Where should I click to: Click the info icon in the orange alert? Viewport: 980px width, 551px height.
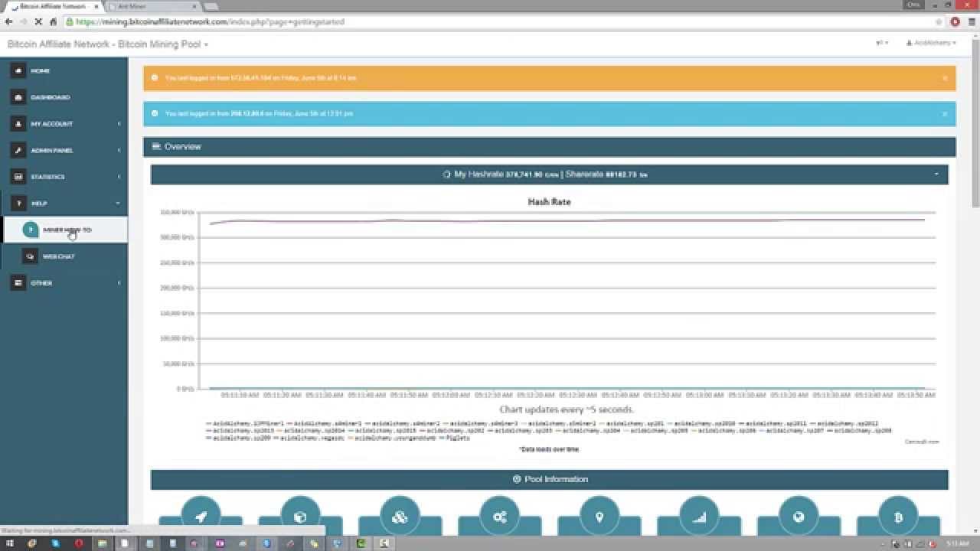point(155,77)
